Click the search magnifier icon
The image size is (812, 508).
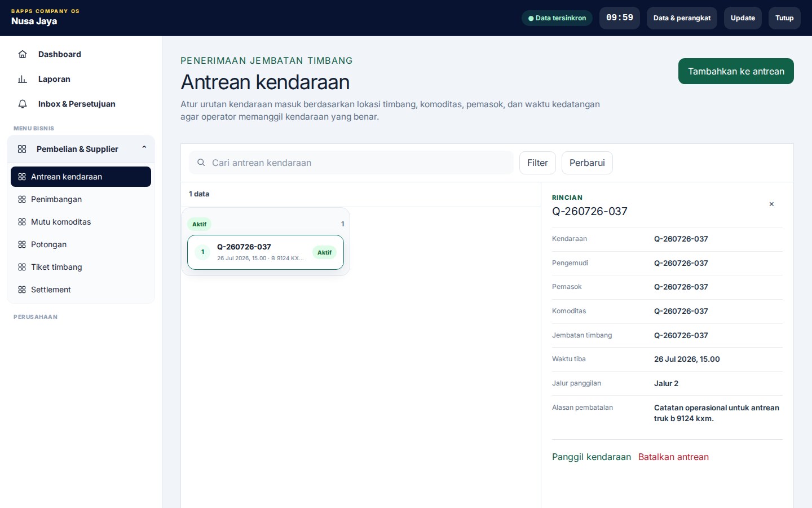201,163
